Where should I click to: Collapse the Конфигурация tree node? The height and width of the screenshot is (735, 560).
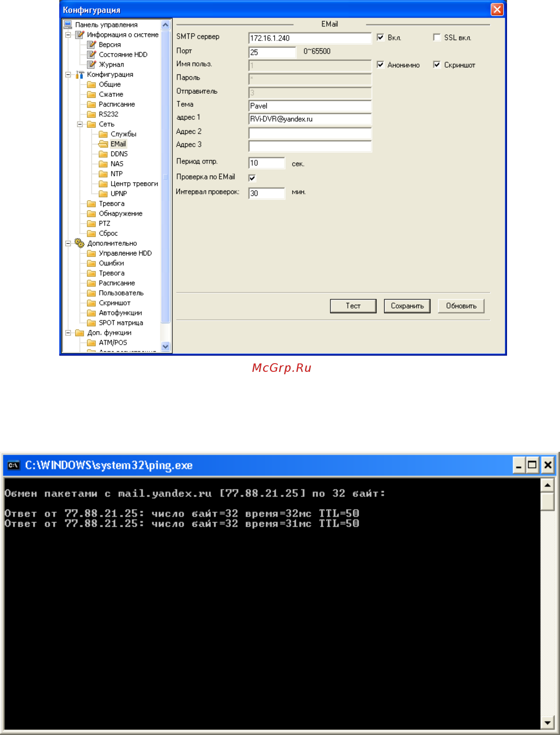68,75
